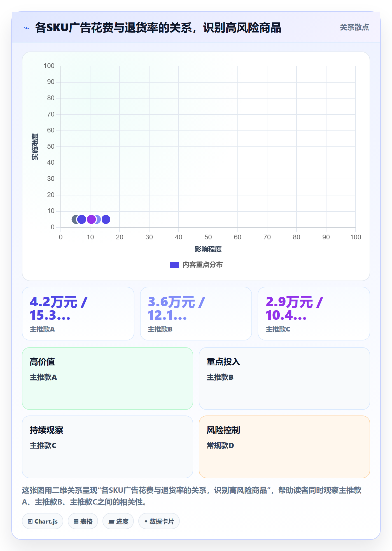392x551 pixels.
Task: Select the 高价值 quadrant card
Action: [108, 379]
